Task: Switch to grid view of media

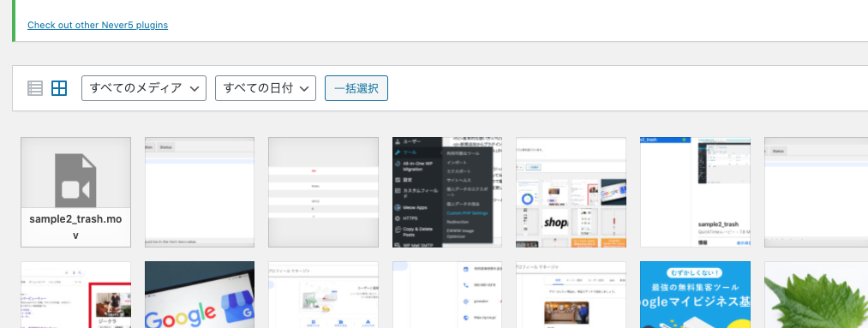Action: click(59, 88)
